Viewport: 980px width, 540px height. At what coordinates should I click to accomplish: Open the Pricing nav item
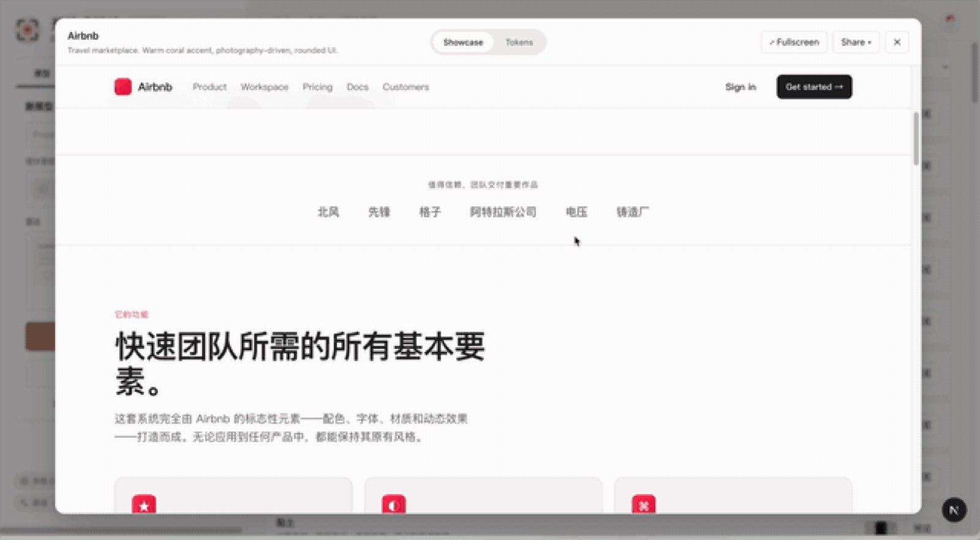(317, 87)
